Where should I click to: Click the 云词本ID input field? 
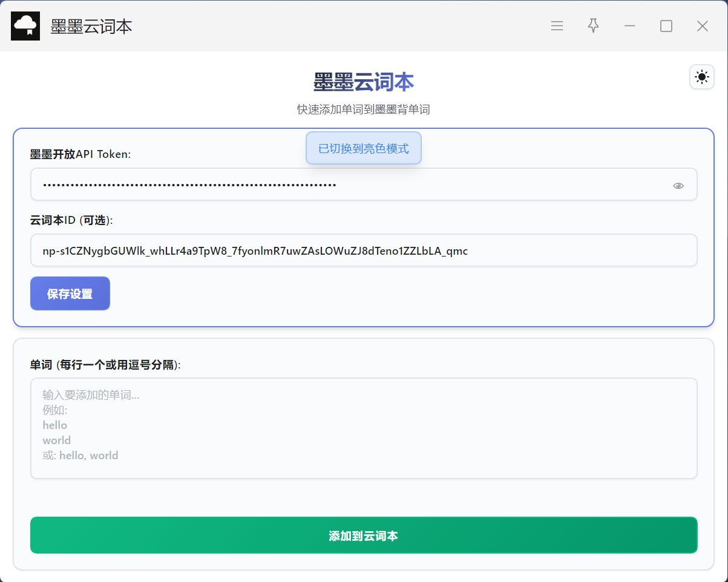tap(364, 250)
